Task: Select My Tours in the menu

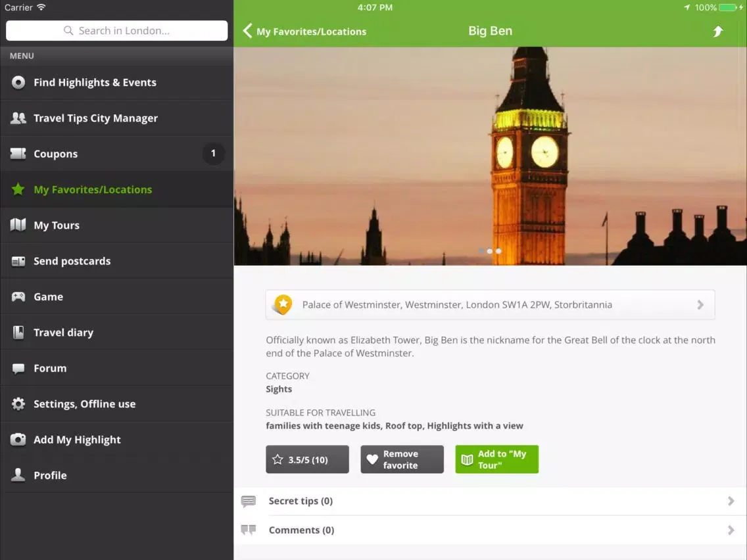Action: 117,225
